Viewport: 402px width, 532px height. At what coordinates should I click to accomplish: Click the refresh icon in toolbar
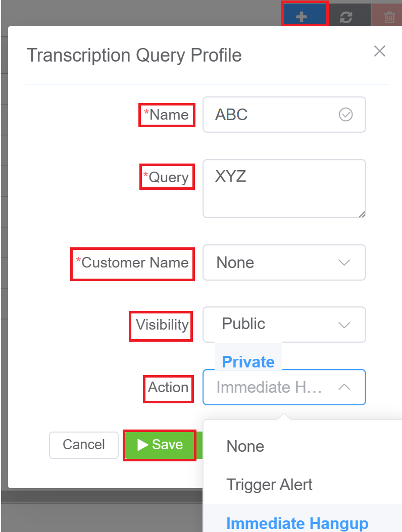[346, 17]
